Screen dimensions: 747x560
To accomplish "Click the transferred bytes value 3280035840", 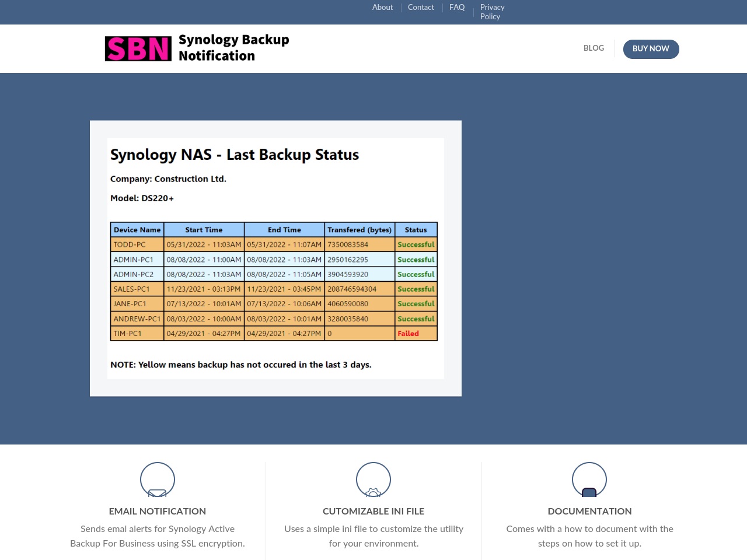I will click(348, 319).
